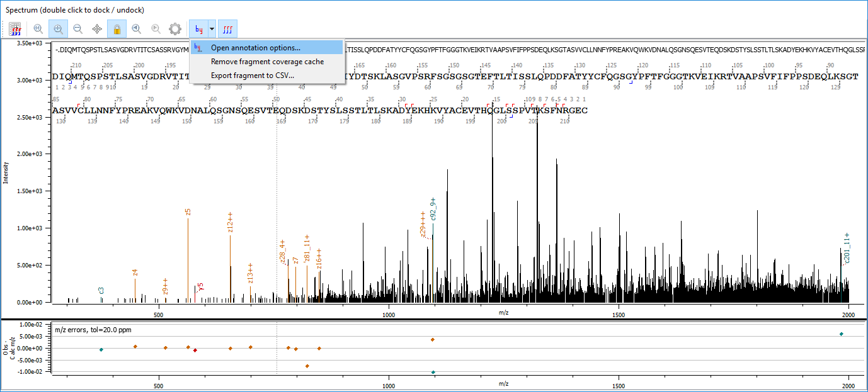Screen dimensions: 868x392
Task: Click the 3.50e+03 intensity axis value
Action: click(x=31, y=43)
